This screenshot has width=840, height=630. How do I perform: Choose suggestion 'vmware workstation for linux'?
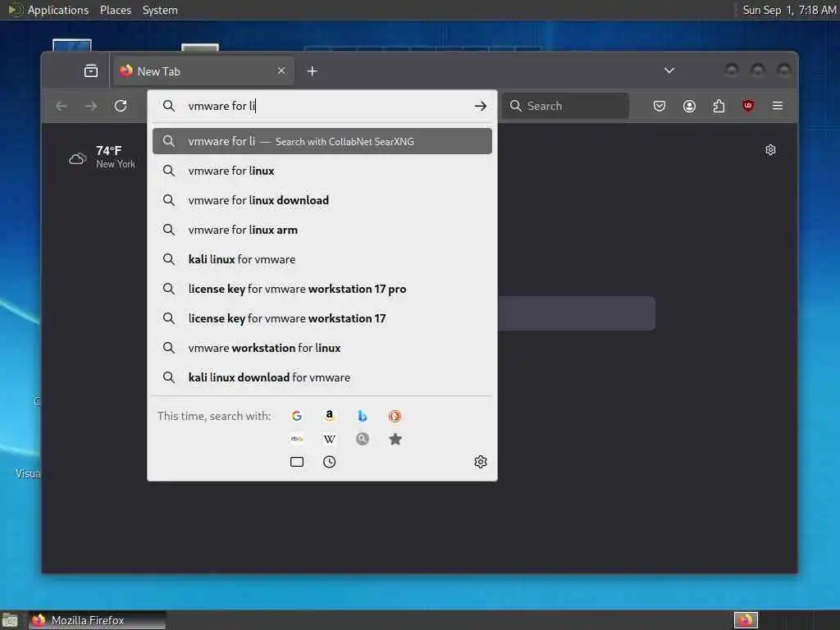point(322,348)
